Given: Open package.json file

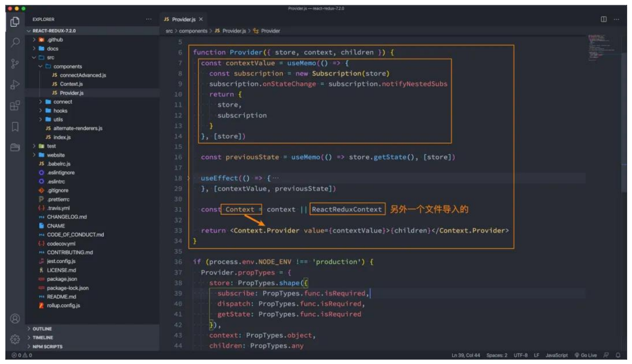Looking at the screenshot, I should (93, 279).
